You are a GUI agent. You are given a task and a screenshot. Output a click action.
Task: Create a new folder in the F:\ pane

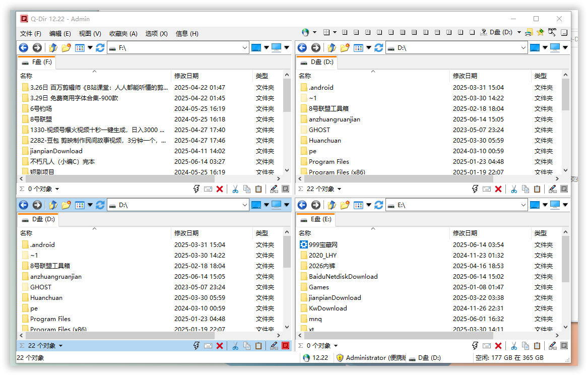(66, 48)
